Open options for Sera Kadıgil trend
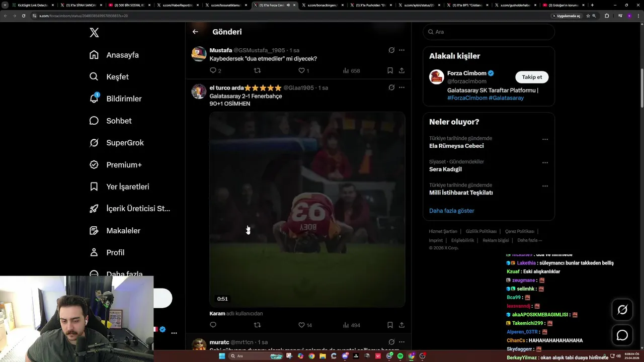The width and height of the screenshot is (644, 362). 545,162
